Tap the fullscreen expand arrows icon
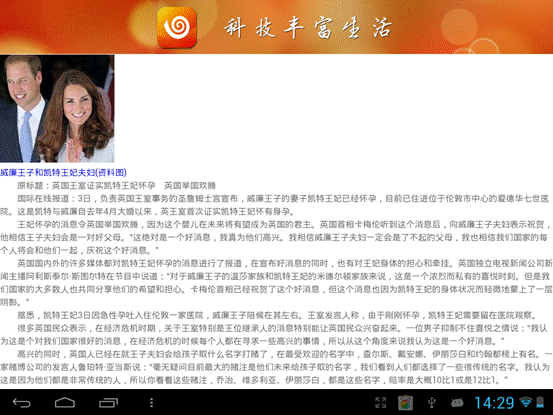 (381, 403)
